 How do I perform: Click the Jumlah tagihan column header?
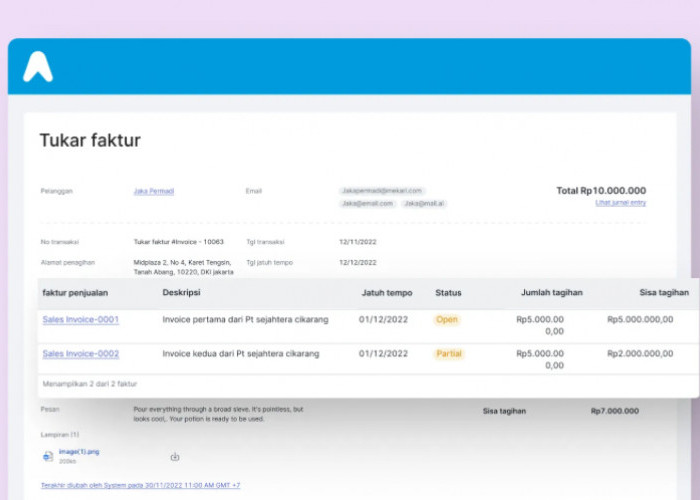click(x=551, y=293)
